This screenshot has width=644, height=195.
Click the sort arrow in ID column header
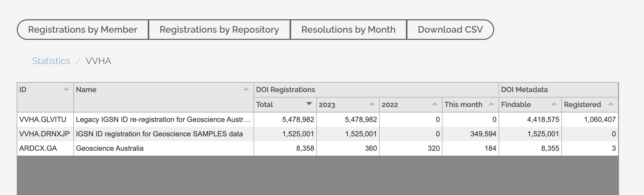(66, 89)
